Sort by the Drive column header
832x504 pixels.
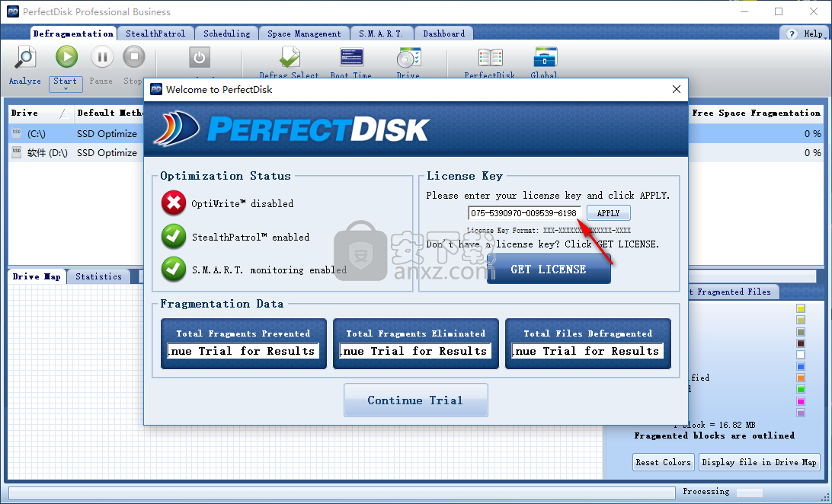click(x=41, y=113)
